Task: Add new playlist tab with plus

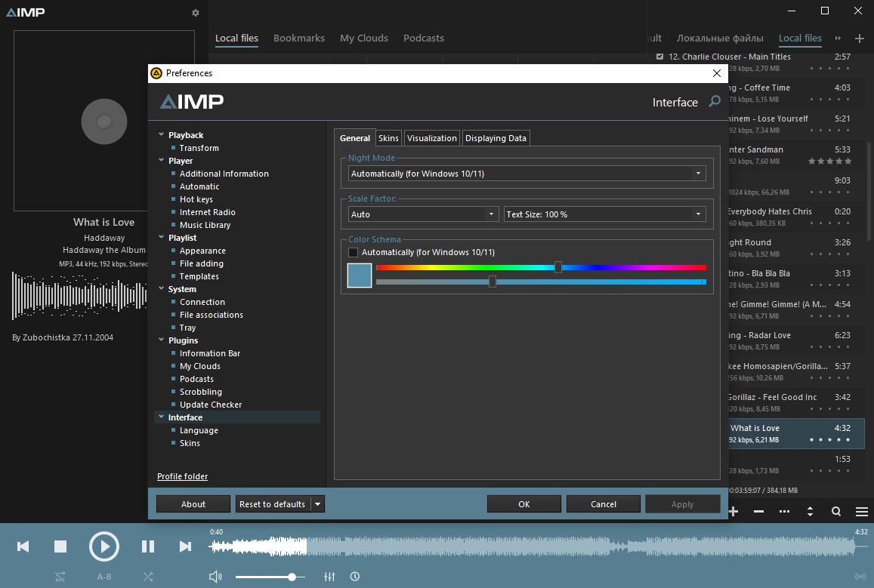Action: [860, 38]
